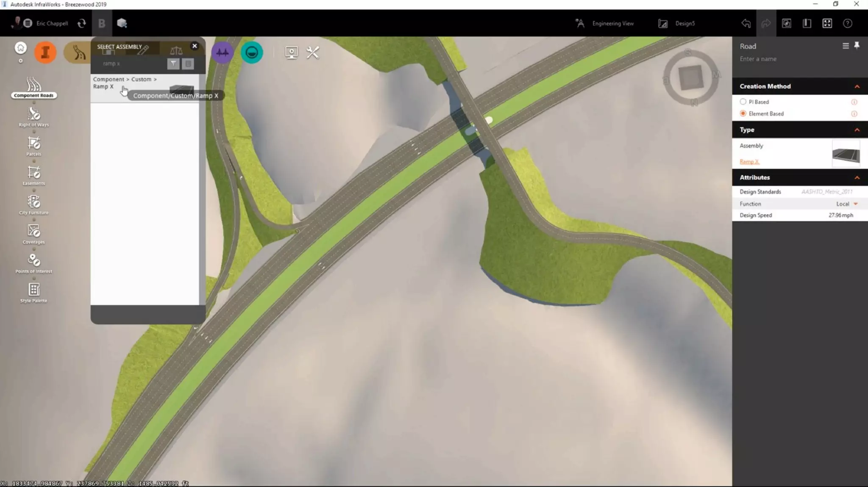Pin the Road properties panel
The image size is (868, 487).
[x=857, y=46]
